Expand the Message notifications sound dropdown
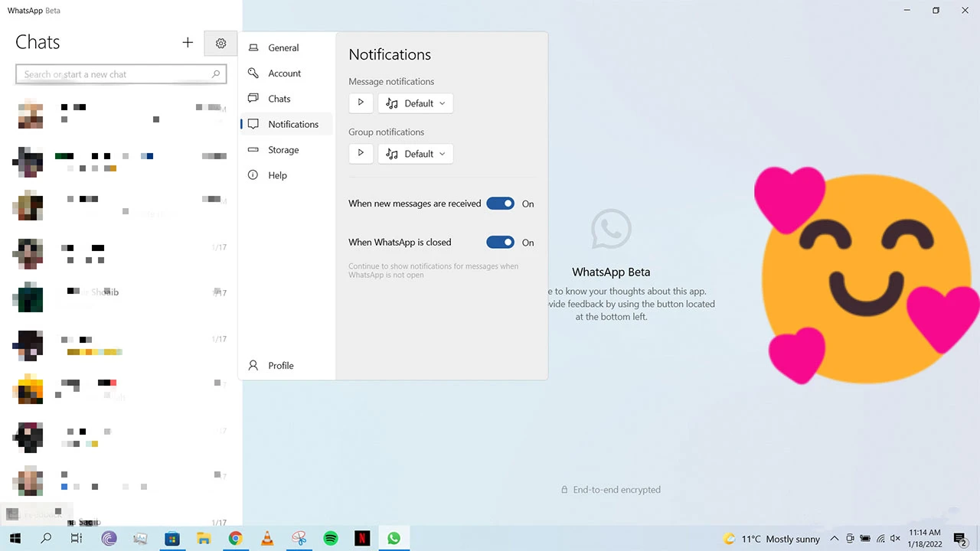 [x=416, y=103]
